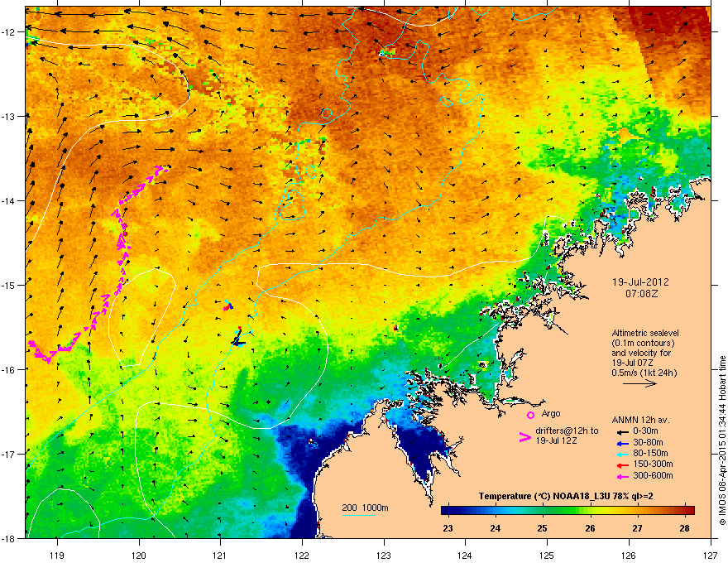
Task: Click the '(0.1m contours)' legend text
Action: (643, 344)
